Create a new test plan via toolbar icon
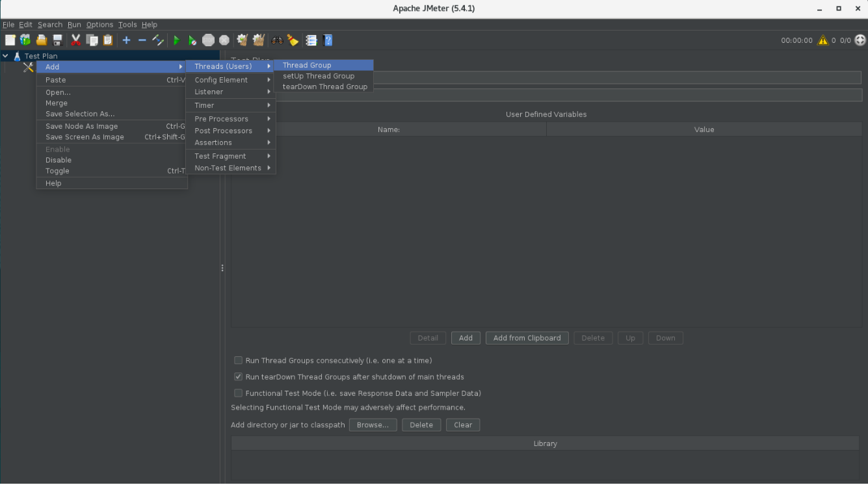Viewport: 868px width, 485px height. tap(9, 40)
